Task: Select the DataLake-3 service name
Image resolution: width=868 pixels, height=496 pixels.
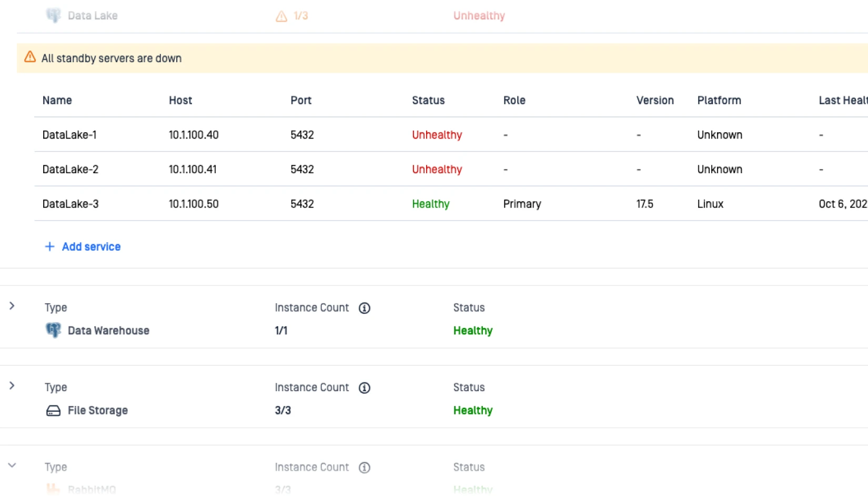Action: (70, 204)
